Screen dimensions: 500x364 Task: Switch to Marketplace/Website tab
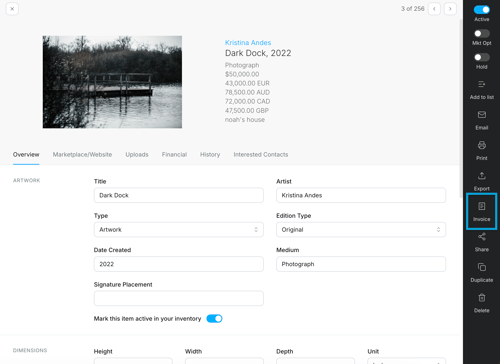[82, 154]
